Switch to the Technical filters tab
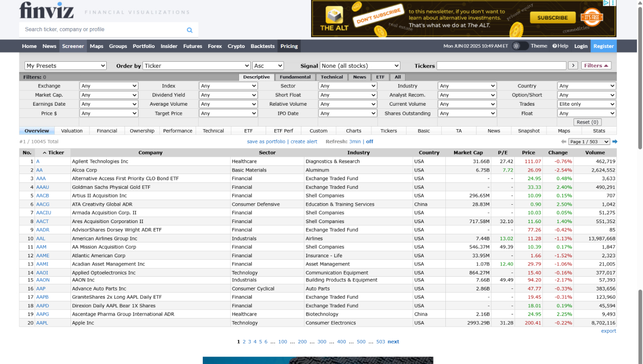643x364 pixels. click(x=332, y=77)
